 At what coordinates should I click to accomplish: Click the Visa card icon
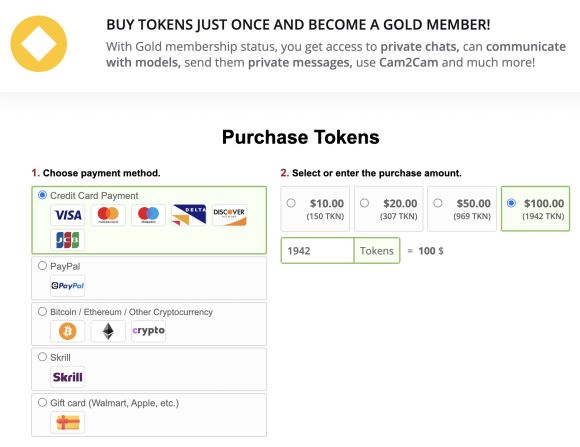pyautogui.click(x=68, y=215)
